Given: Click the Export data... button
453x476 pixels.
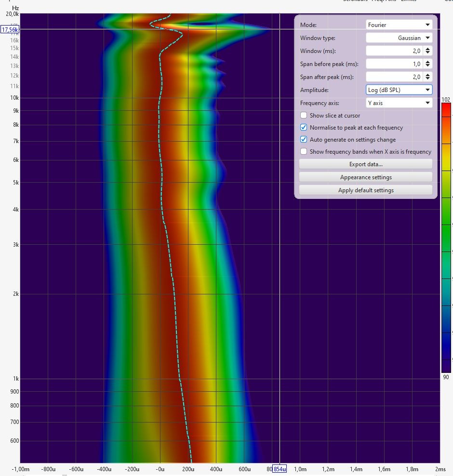Looking at the screenshot, I should (366, 164).
